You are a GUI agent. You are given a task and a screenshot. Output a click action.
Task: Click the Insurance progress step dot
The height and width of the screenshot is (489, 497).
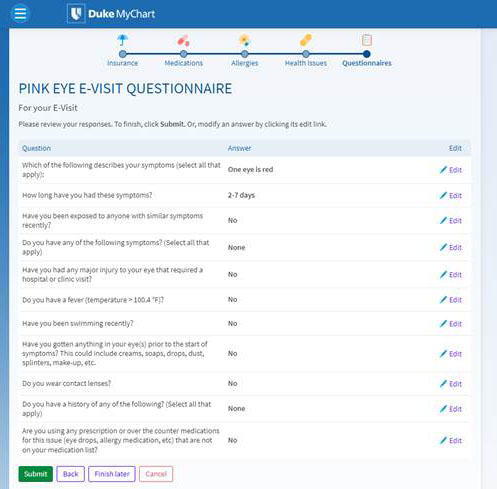[x=123, y=54]
